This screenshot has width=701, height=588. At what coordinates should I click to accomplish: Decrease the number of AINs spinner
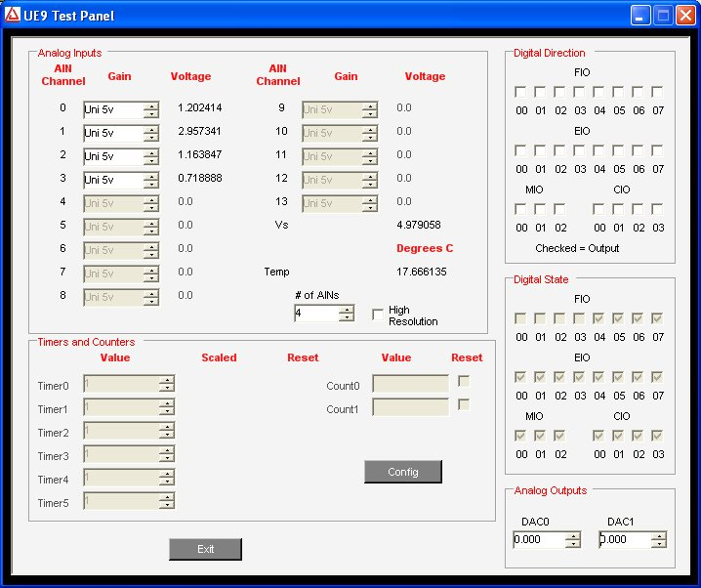point(346,317)
